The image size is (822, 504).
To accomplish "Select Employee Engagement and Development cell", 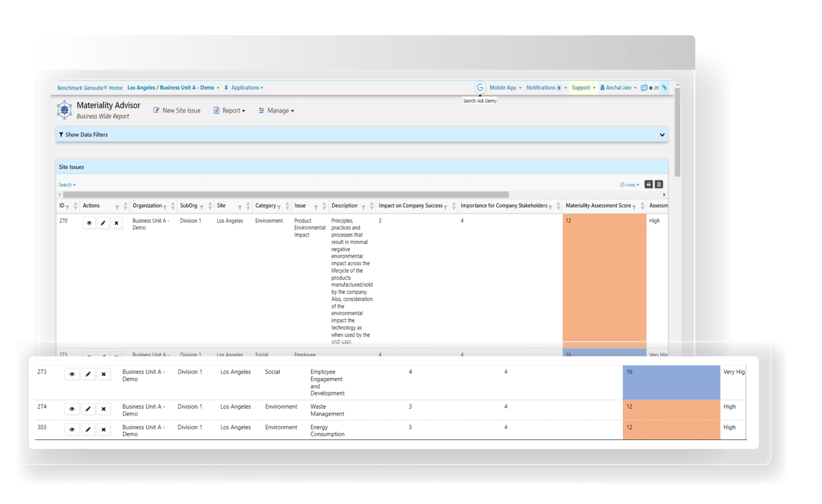I will (327, 383).
